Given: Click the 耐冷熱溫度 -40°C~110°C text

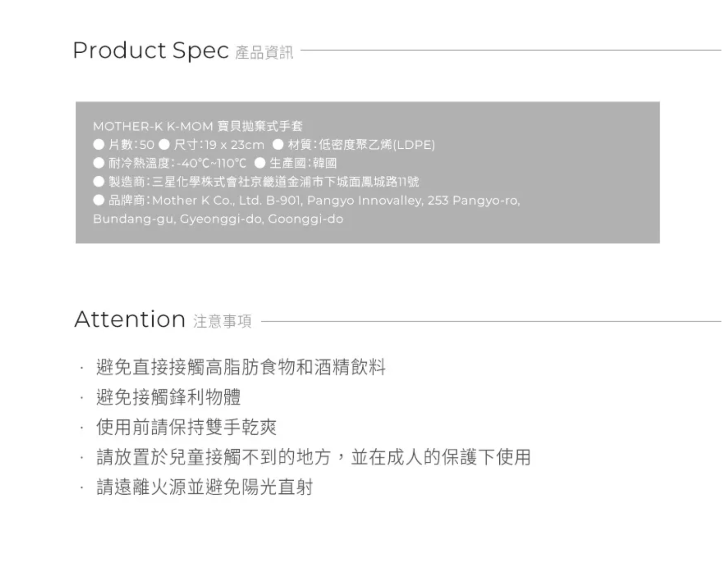Looking at the screenshot, I should point(177,164).
